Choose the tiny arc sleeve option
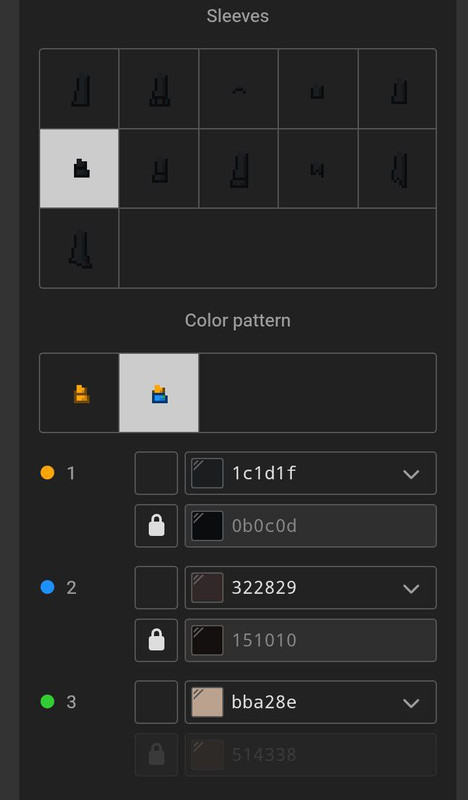 pos(238,89)
